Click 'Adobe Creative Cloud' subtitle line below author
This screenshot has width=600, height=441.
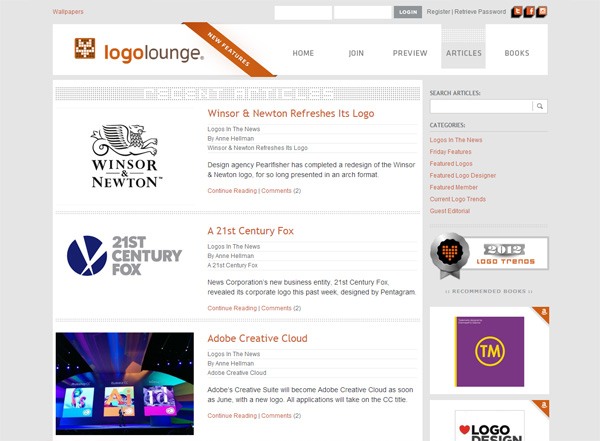tap(237, 373)
